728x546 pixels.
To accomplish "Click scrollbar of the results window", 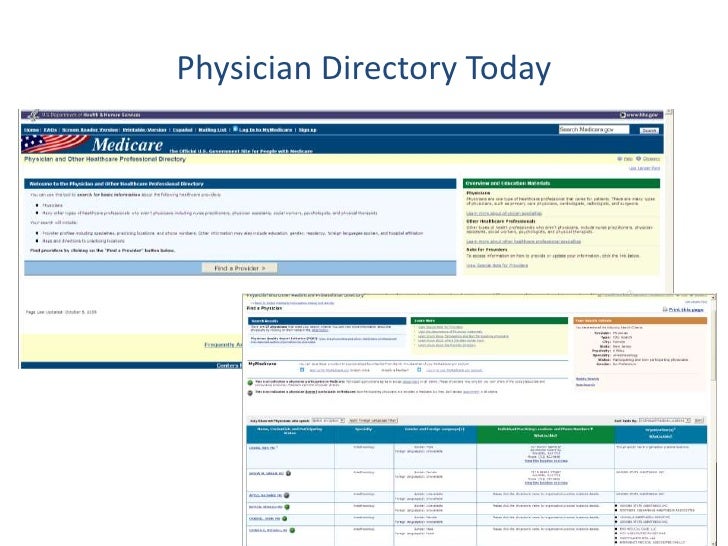I will point(714,418).
